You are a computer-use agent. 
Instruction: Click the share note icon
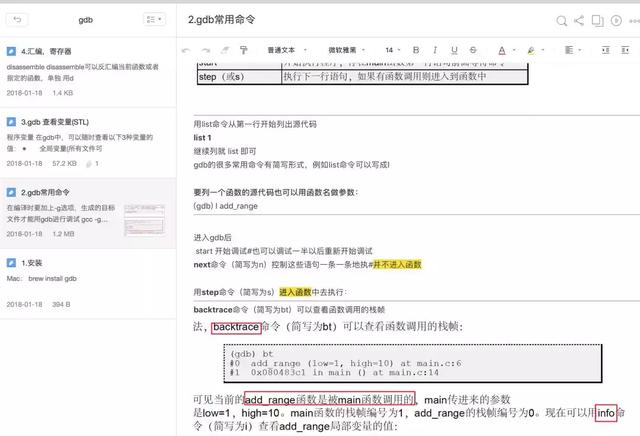click(x=579, y=19)
